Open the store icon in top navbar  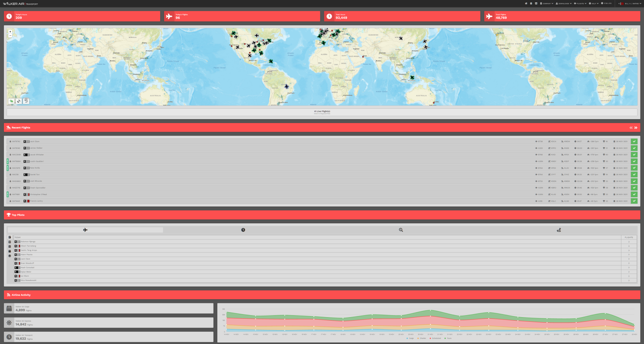tap(536, 3)
